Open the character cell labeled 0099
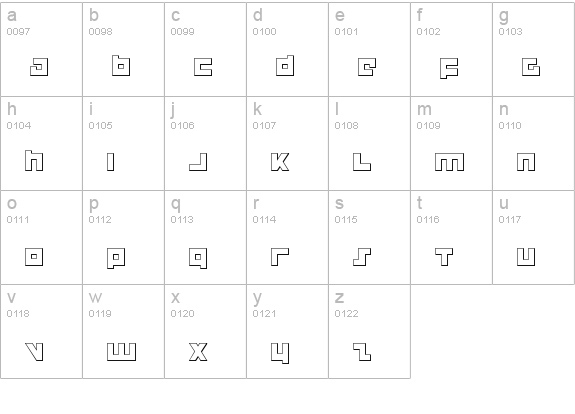575x414 pixels. [x=205, y=50]
